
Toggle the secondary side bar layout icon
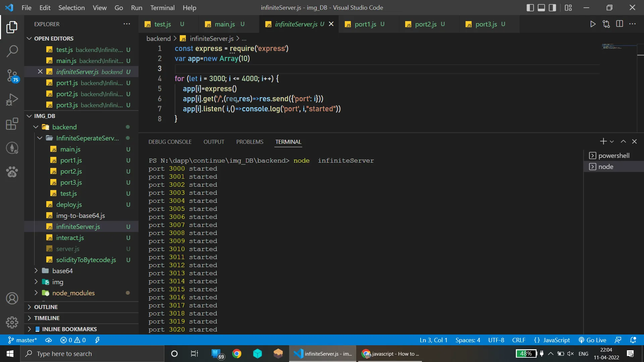[x=552, y=8]
